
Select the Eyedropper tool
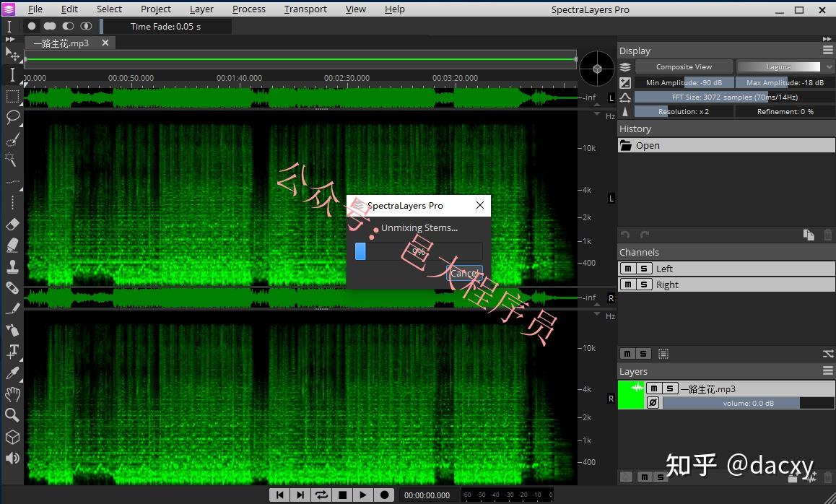click(12, 373)
